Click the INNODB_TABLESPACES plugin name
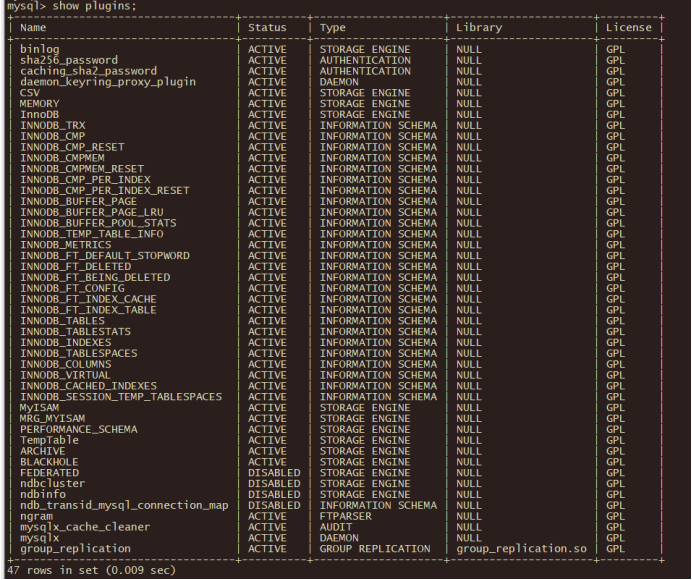 click(79, 354)
